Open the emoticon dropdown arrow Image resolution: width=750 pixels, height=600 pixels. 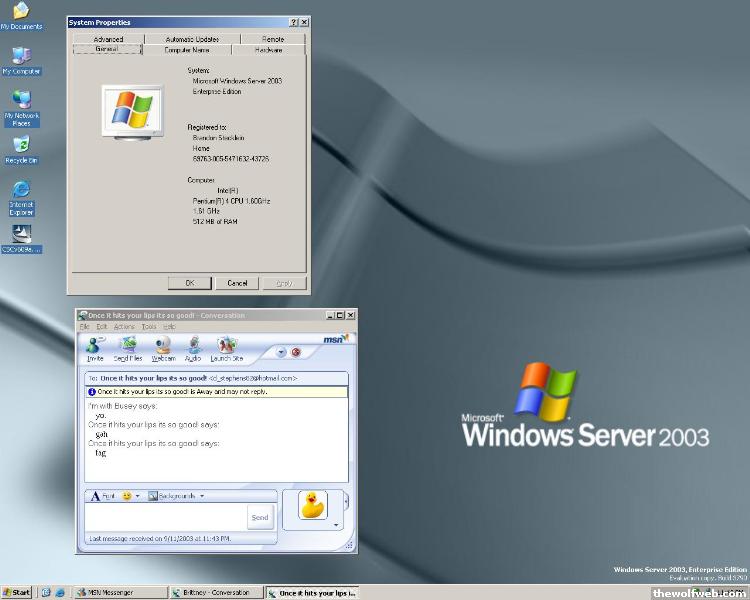point(138,495)
